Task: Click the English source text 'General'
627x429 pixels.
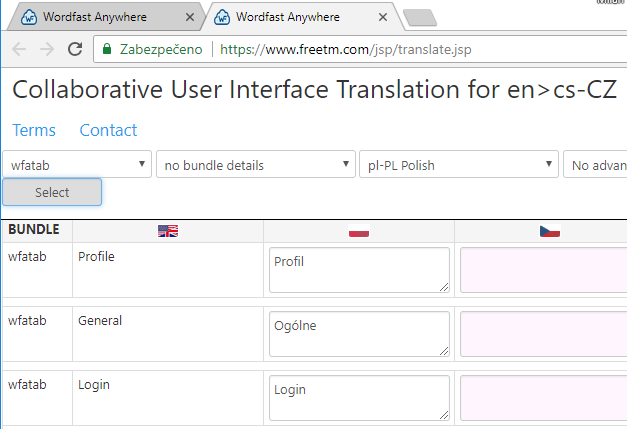Action: (x=100, y=321)
